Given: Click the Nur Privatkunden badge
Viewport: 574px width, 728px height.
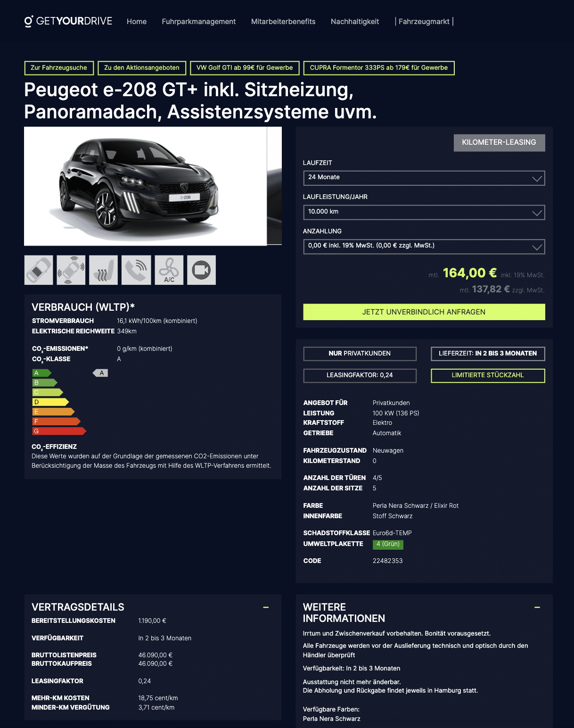Looking at the screenshot, I should (360, 354).
